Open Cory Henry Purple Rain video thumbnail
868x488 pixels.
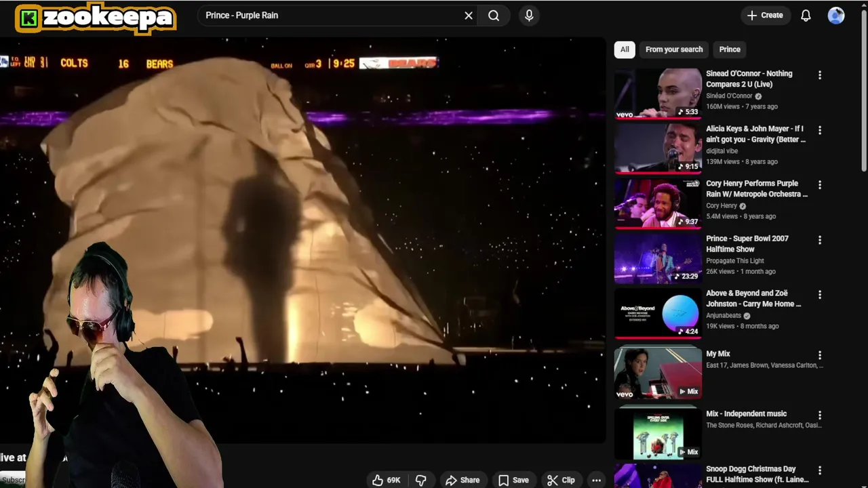658,203
